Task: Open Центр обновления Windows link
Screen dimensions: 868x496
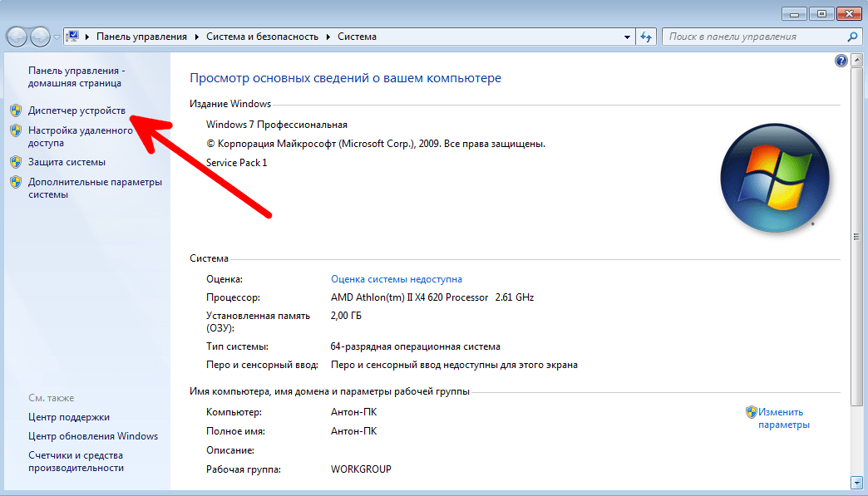Action: coord(93,436)
